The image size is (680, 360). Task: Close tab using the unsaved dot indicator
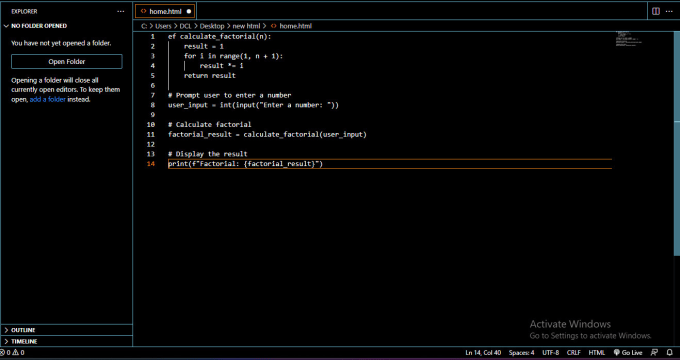click(189, 12)
